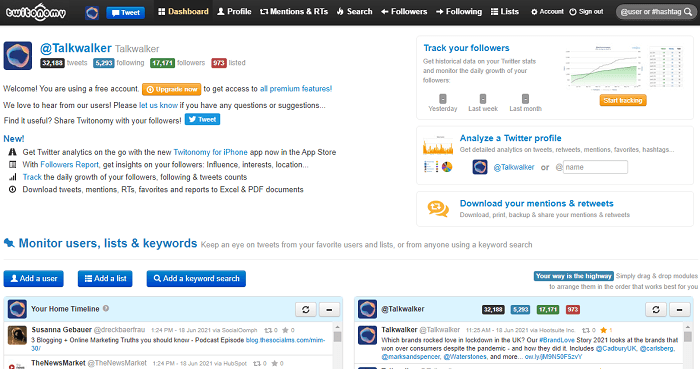Click the orange retweet speech bubbles icon
This screenshot has width=700, height=369.
click(438, 208)
